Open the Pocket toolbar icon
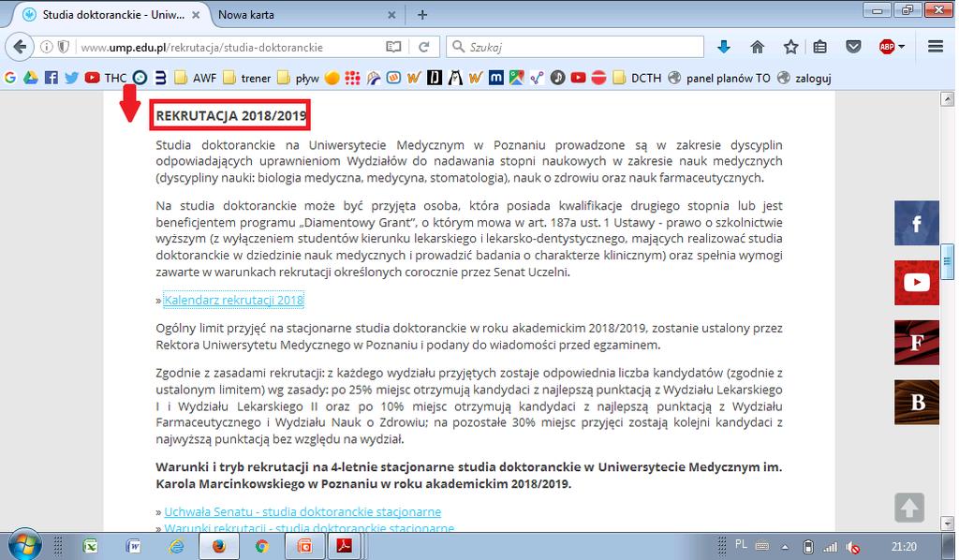Image resolution: width=959 pixels, height=560 pixels. tap(853, 47)
